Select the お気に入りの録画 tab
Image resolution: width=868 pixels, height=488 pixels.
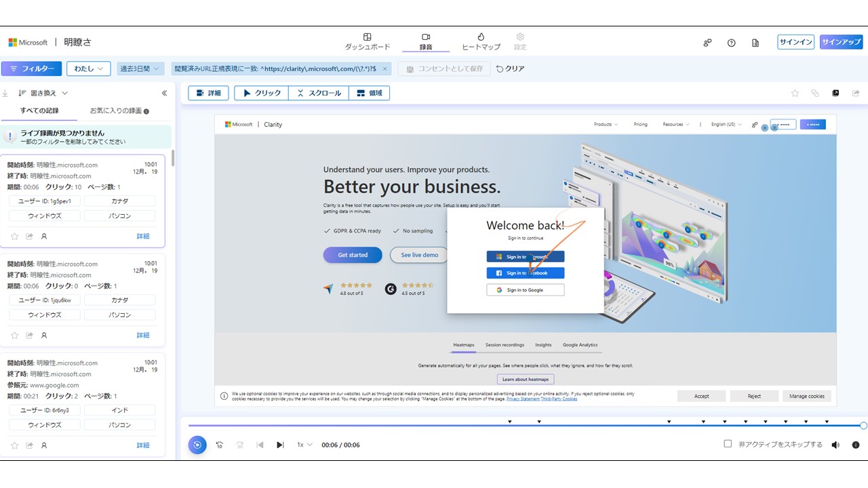click(116, 110)
